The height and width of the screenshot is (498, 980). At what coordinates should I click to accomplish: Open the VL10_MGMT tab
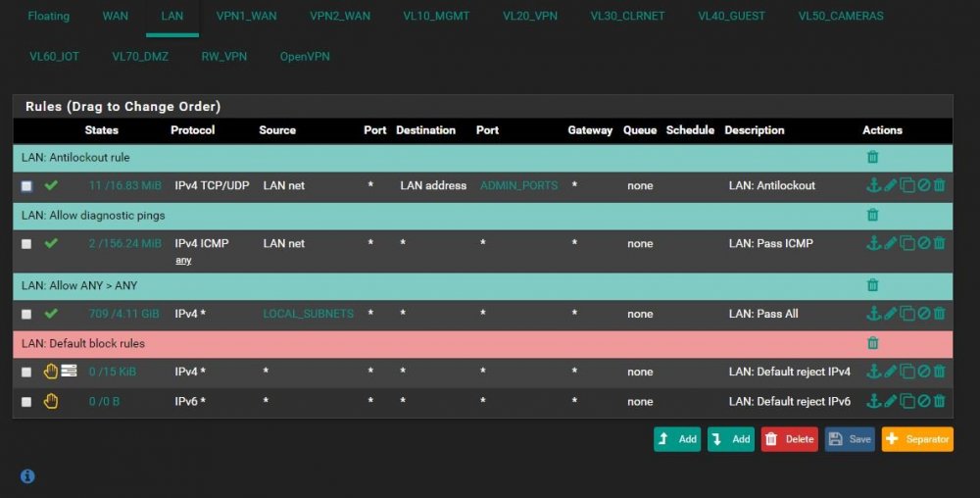click(436, 17)
